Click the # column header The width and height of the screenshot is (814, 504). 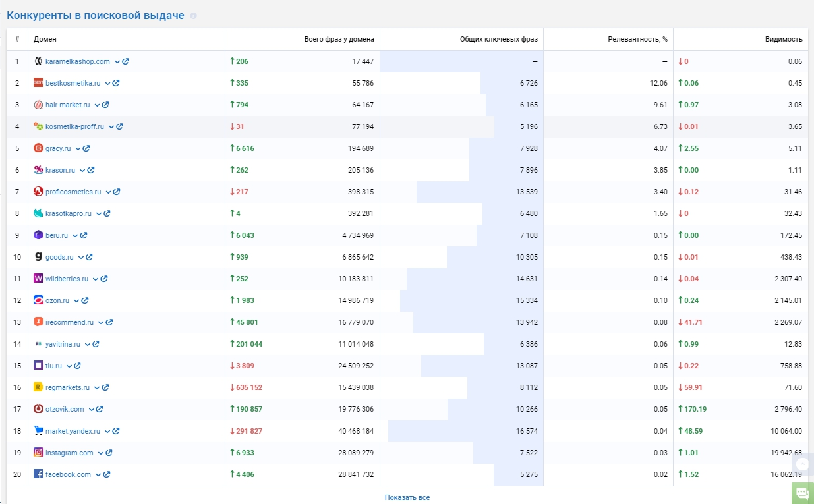pos(17,40)
